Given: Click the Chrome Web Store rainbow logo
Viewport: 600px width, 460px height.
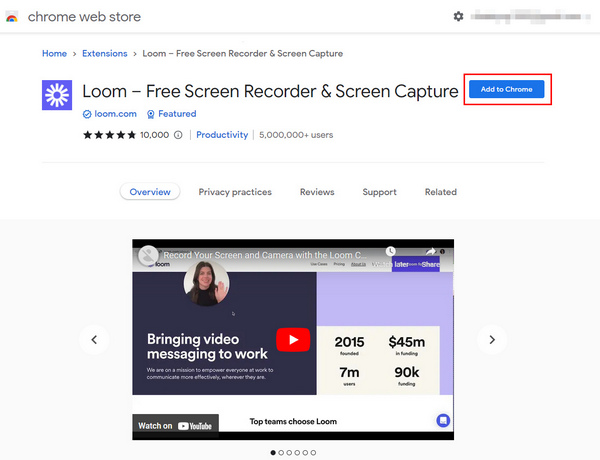Looking at the screenshot, I should pyautogui.click(x=12, y=17).
